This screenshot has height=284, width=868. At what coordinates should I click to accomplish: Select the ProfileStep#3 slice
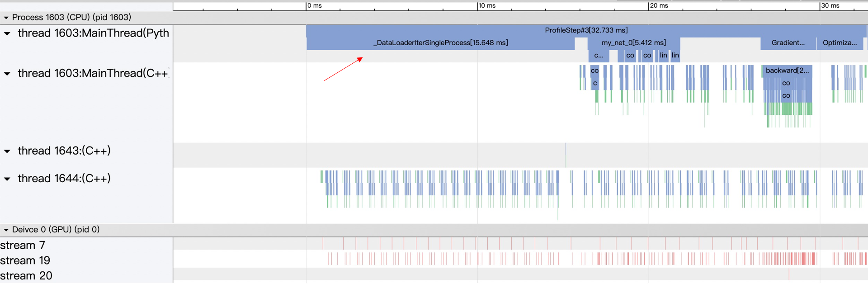click(586, 30)
